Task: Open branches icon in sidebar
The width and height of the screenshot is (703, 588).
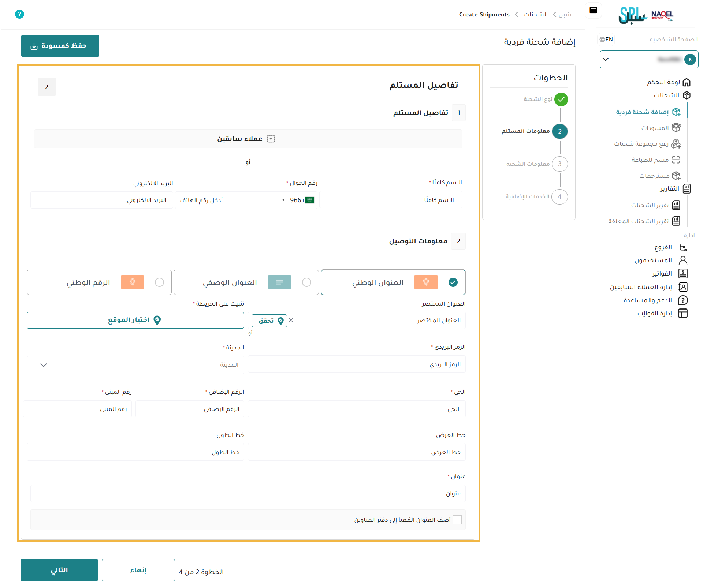Action: point(683,247)
